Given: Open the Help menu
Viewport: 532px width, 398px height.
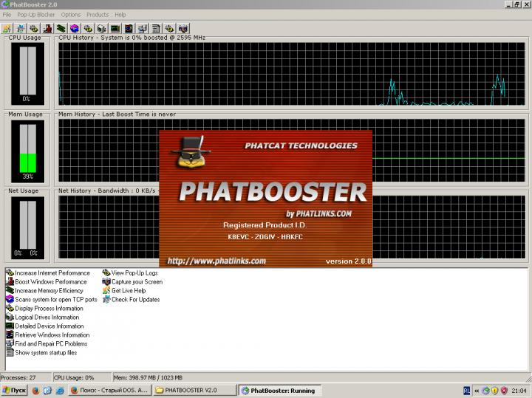Looking at the screenshot, I should pos(120,15).
